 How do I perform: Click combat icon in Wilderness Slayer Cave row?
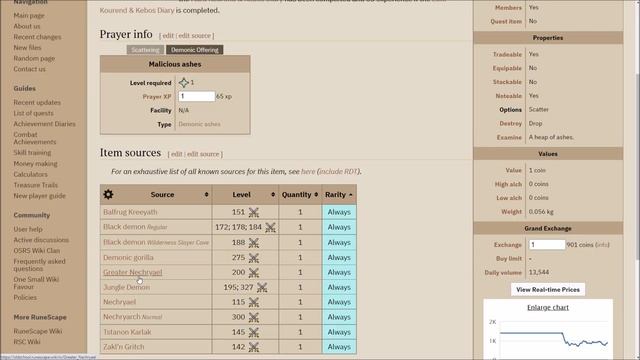click(x=254, y=243)
